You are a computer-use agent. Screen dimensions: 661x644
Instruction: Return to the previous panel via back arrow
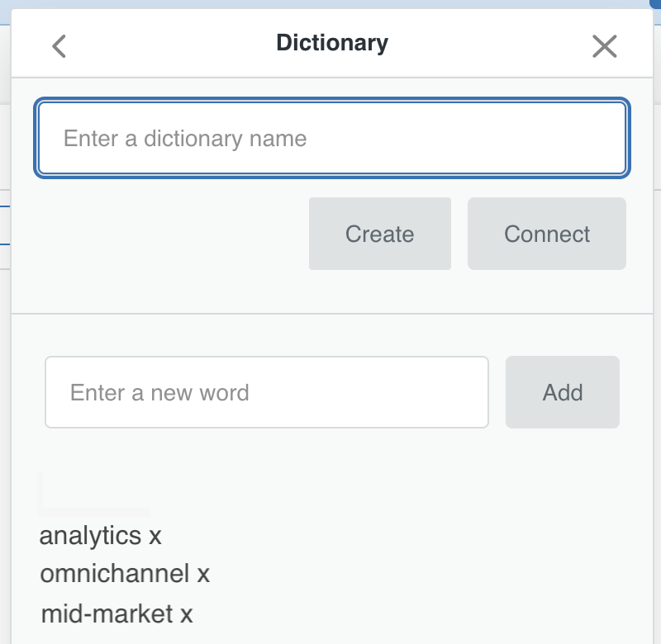[59, 45]
